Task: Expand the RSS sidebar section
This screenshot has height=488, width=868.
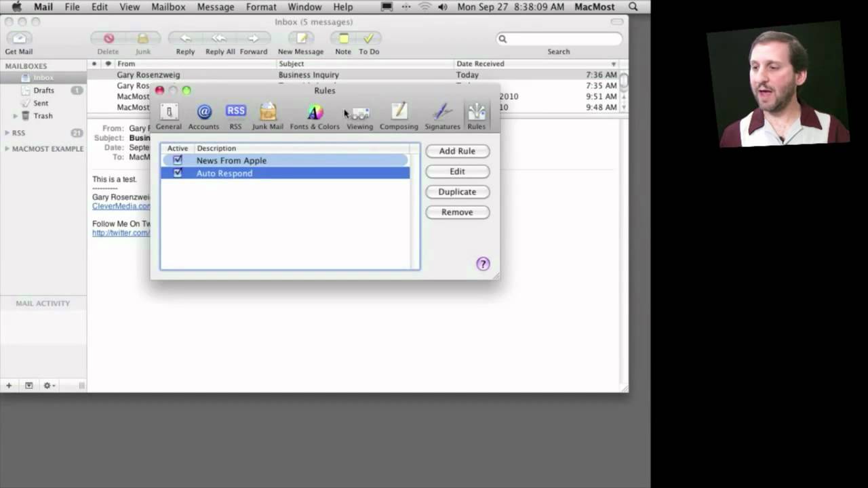Action: coord(7,133)
